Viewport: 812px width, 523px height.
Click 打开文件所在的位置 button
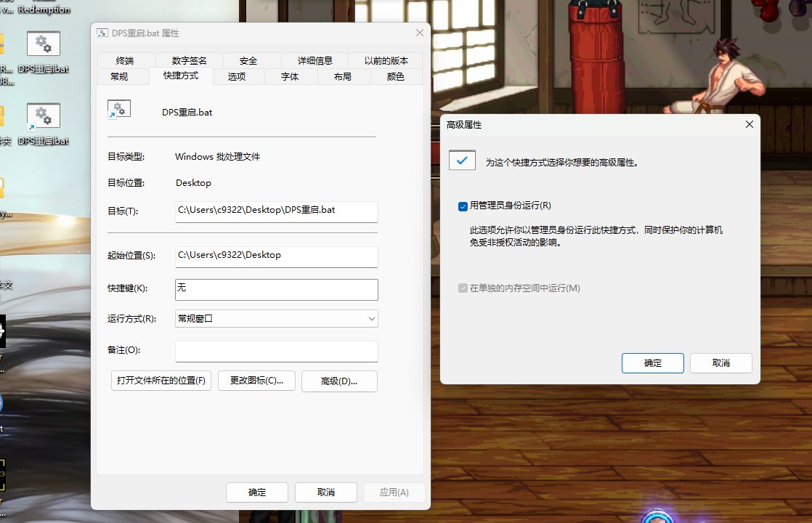point(161,381)
